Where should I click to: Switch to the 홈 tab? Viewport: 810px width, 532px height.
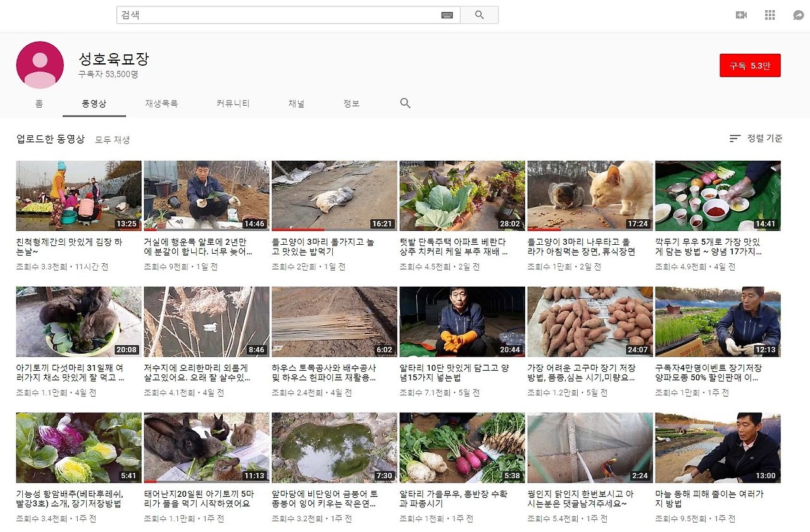[x=39, y=104]
